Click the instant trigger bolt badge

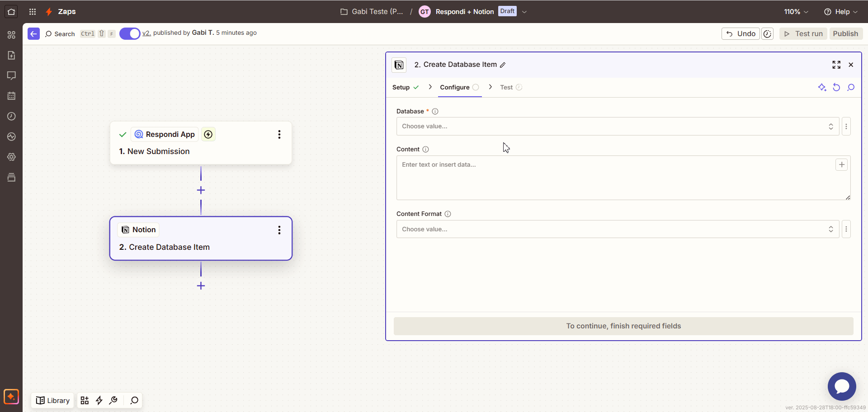[208, 134]
